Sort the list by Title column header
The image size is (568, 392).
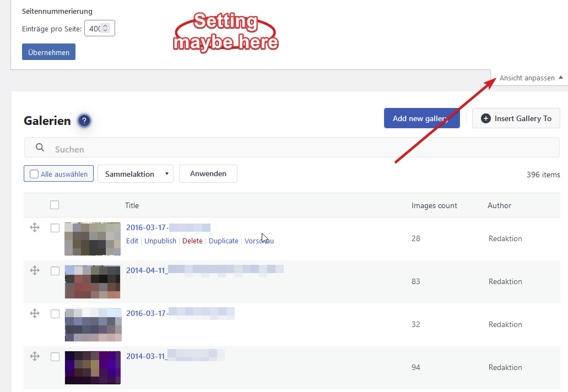pyautogui.click(x=132, y=205)
